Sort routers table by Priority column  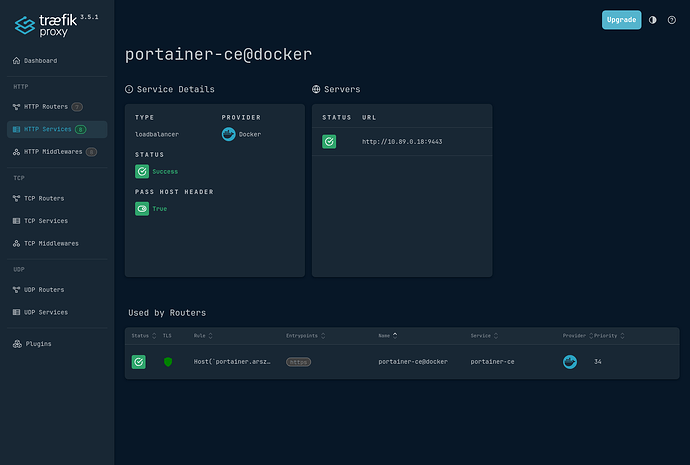[607, 336]
